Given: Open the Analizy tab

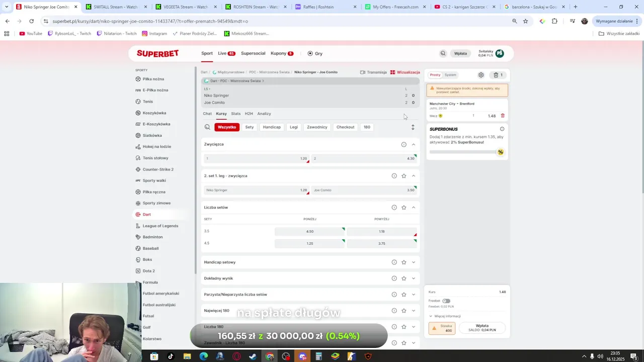Looking at the screenshot, I should 264,114.
